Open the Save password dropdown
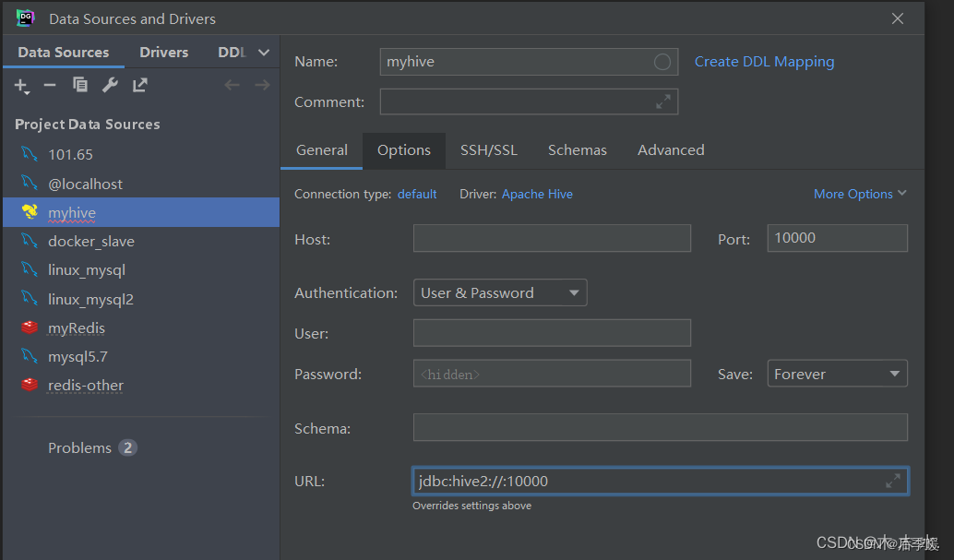The height and width of the screenshot is (560, 954). coord(837,374)
